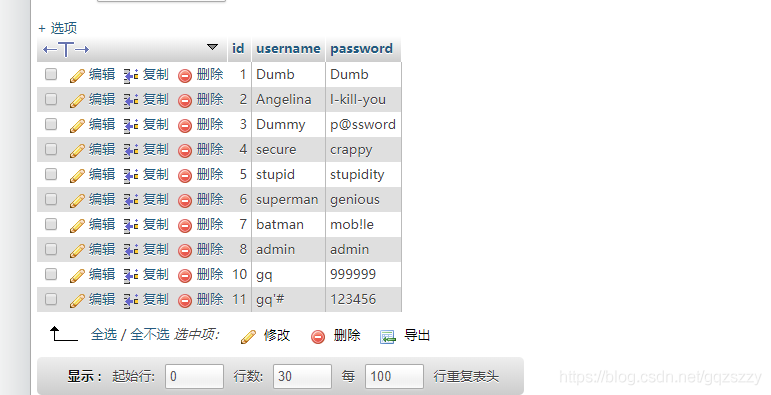Click the password cell p@ssword

coord(363,125)
